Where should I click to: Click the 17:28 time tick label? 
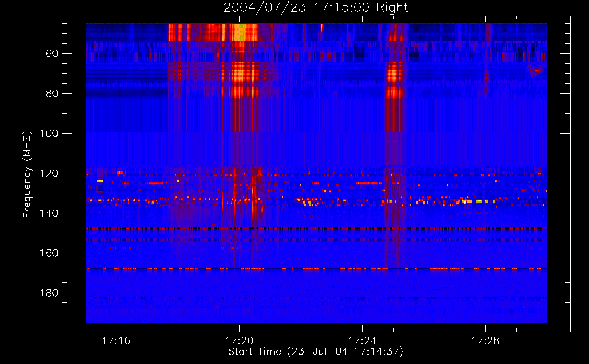point(485,341)
